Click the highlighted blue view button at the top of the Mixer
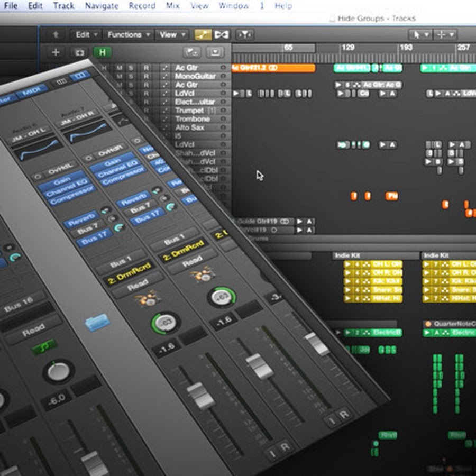The image size is (476, 476). pos(80,75)
